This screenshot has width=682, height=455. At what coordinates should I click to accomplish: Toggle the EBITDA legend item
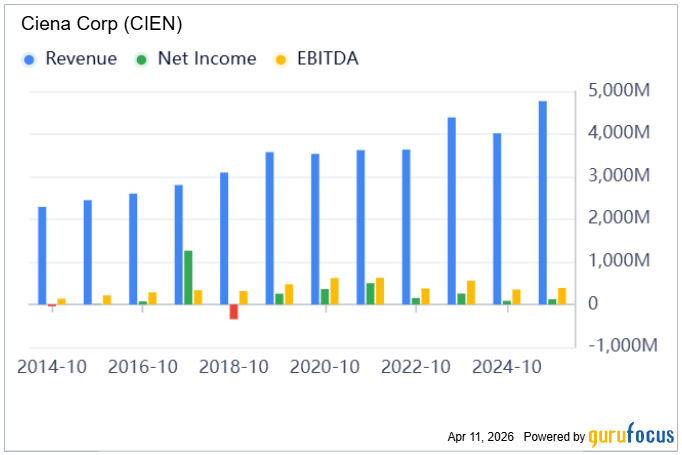pos(316,59)
